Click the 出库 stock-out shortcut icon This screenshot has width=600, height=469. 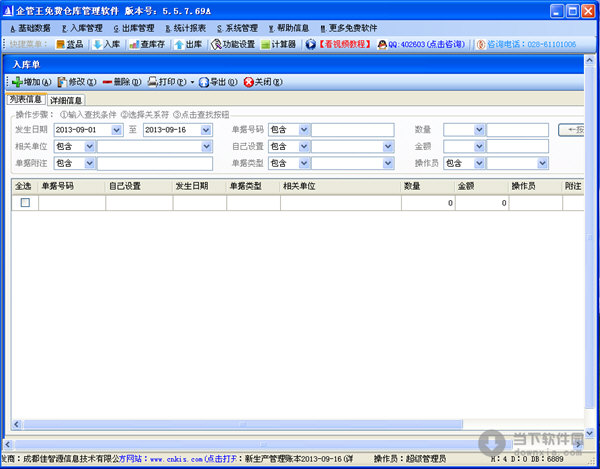coord(179,45)
